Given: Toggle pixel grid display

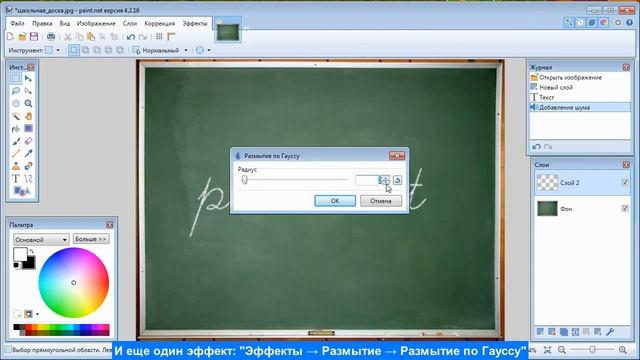Looking at the screenshot, I should [x=159, y=37].
